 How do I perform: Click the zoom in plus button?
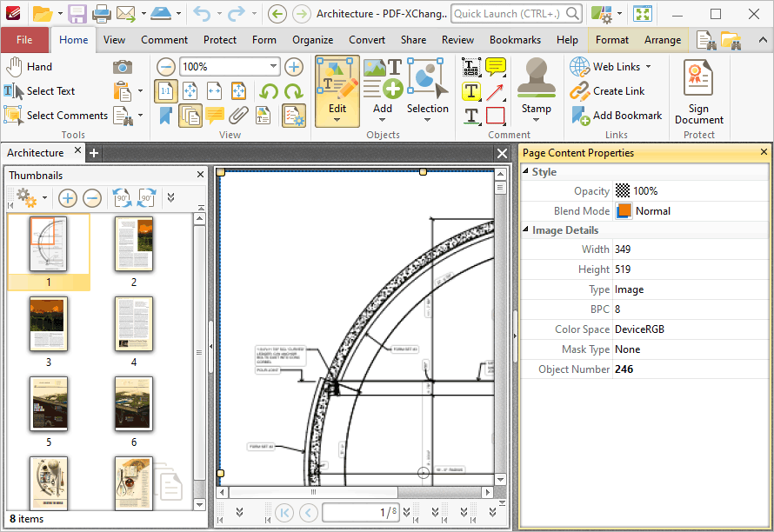click(x=294, y=67)
